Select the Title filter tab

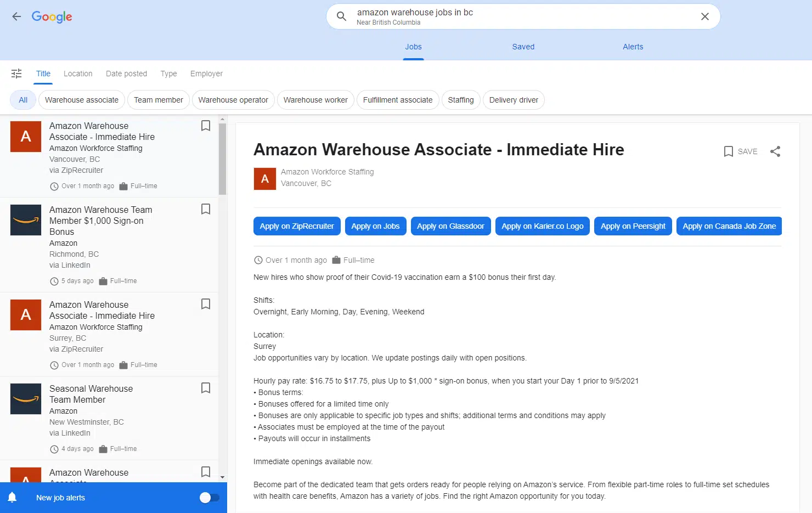(43, 74)
